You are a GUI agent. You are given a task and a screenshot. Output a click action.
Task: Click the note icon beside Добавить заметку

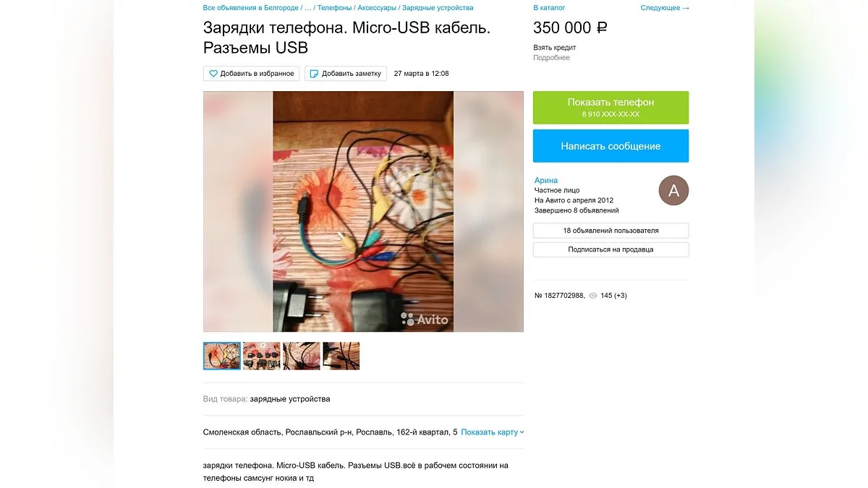coord(314,74)
